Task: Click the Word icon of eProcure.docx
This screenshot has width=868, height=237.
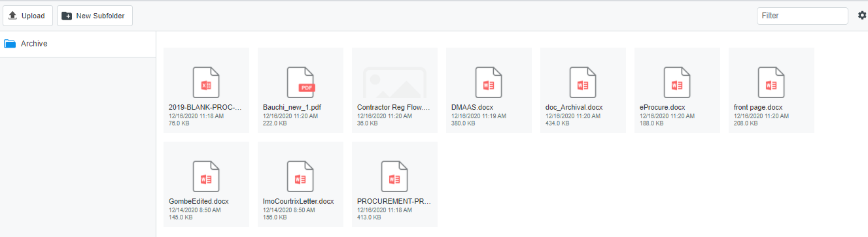Action: 677,82
